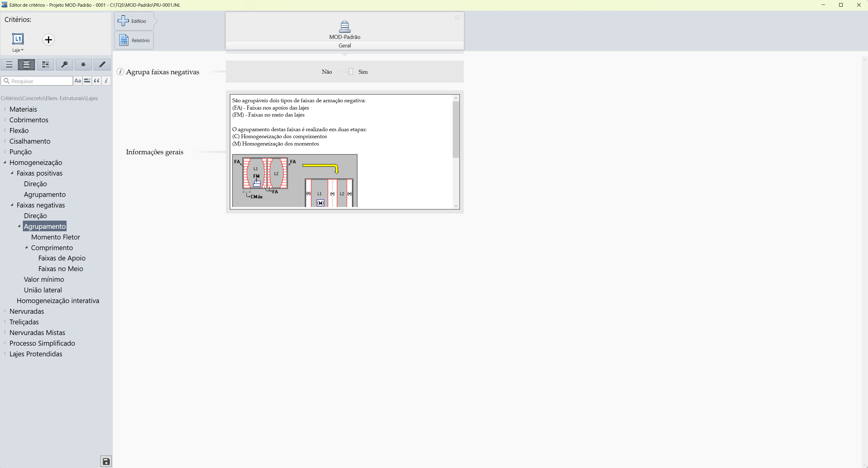Expand the Processo Simplificado tree node

pyautogui.click(x=5, y=343)
